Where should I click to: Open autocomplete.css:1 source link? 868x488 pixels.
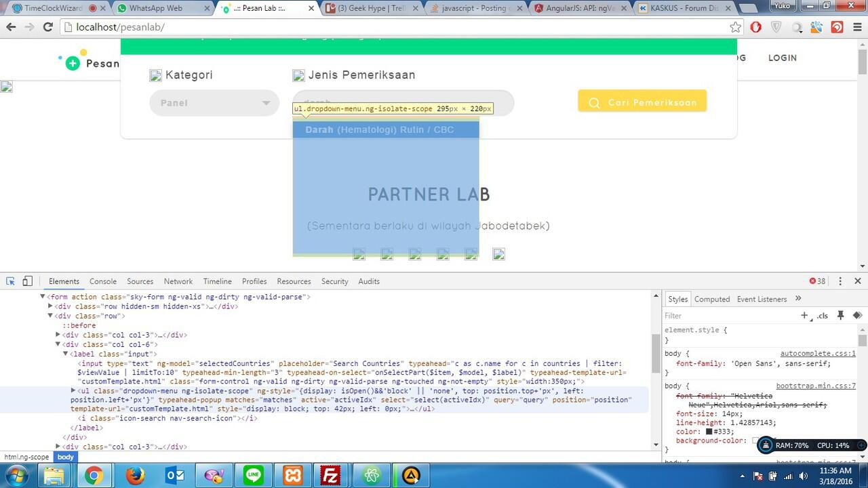pyautogui.click(x=818, y=354)
